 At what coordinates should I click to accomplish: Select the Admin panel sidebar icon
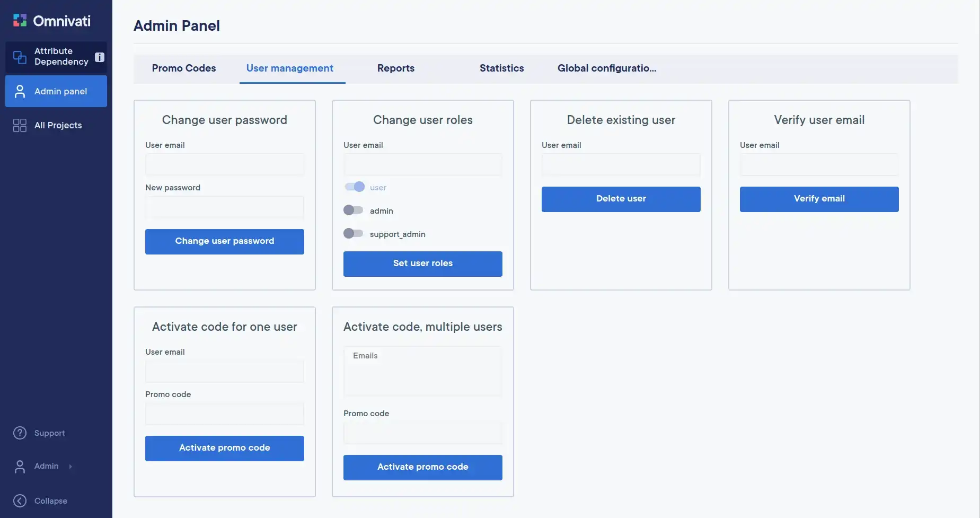point(20,91)
